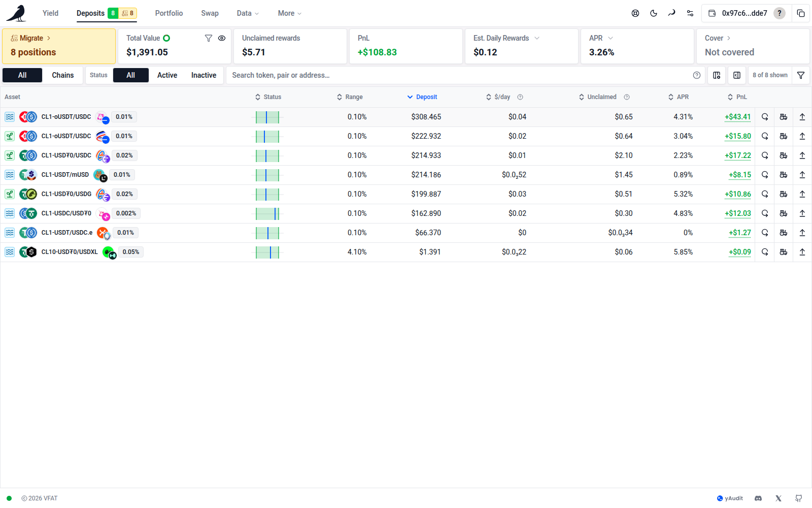This screenshot has height=508, width=812.
Task: Click tractor farm icon in +$43.41 row
Action: click(x=784, y=117)
